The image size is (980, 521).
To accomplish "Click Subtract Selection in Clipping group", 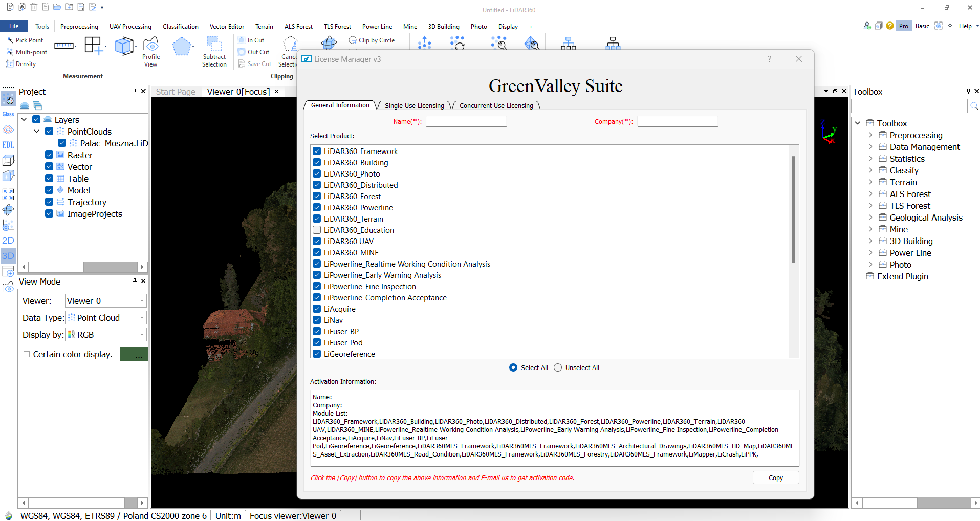I will click(x=214, y=52).
